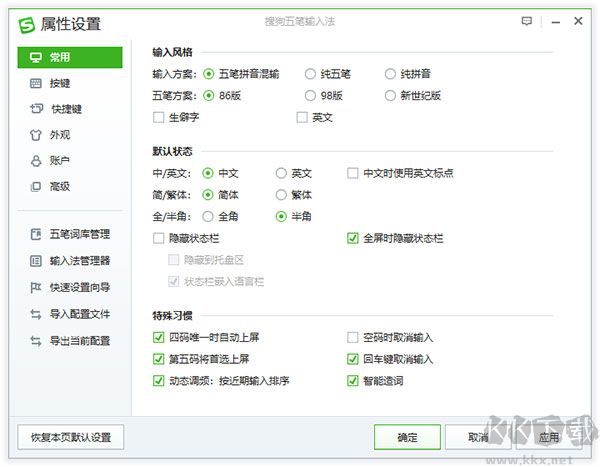Toggle 动态调频 recent-input sorting
600x467 pixels.
[x=158, y=381]
